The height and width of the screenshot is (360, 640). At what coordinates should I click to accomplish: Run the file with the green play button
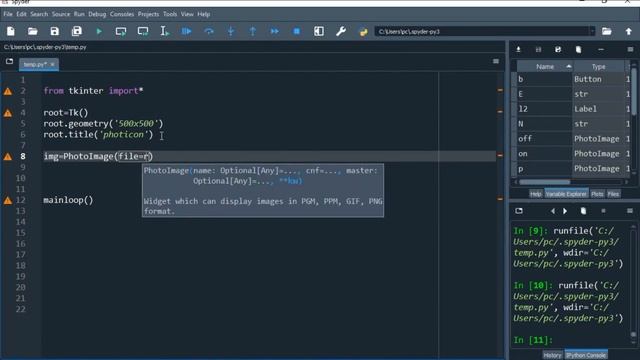tap(99, 31)
